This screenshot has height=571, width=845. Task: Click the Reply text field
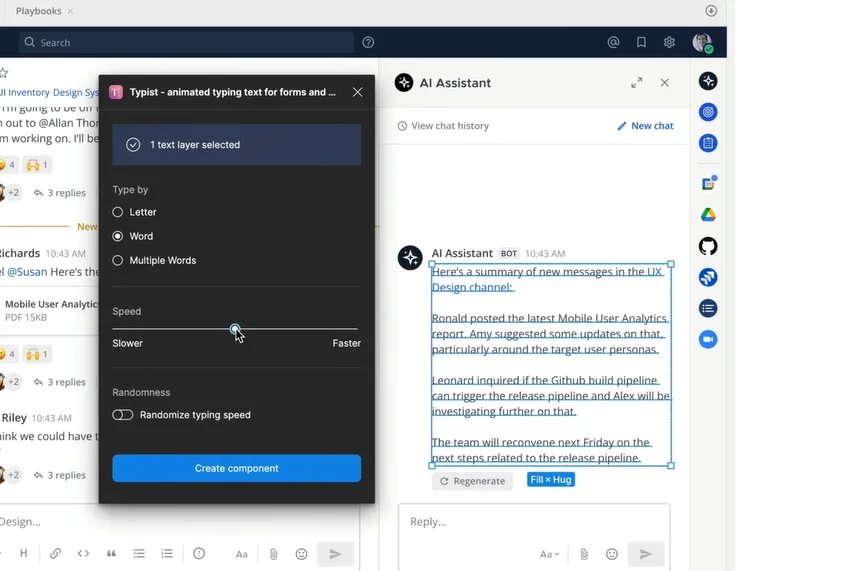click(x=534, y=521)
